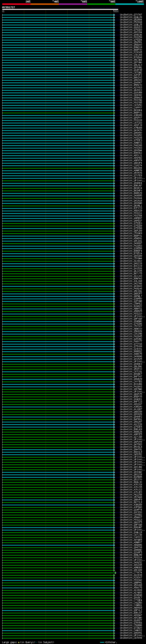The image size is (146, 644).
Task: Select hit label UniRef100_Q6PWL7
Action: tap(131, 296)
